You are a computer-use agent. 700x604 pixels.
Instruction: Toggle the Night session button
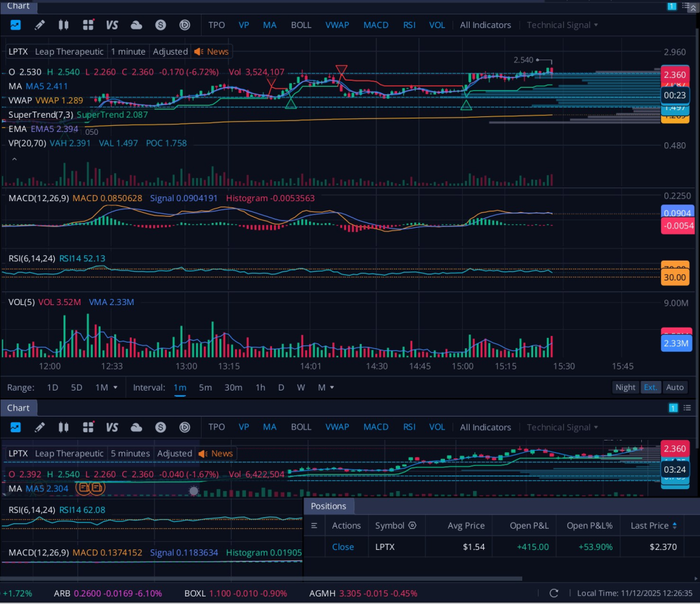point(625,387)
